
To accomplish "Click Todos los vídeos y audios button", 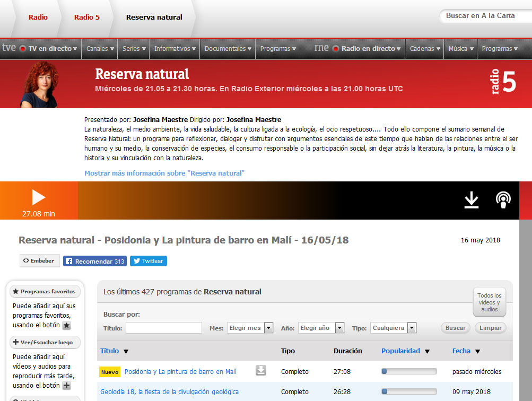I will [x=489, y=302].
